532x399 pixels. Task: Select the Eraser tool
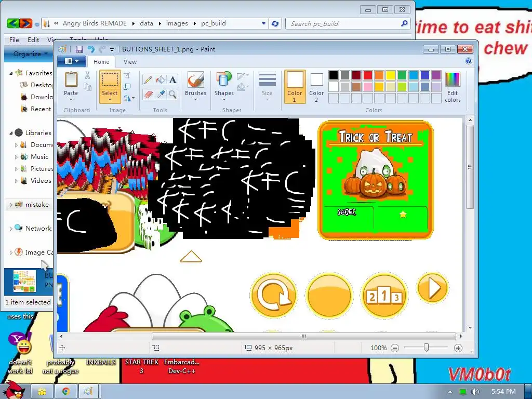[x=148, y=94]
